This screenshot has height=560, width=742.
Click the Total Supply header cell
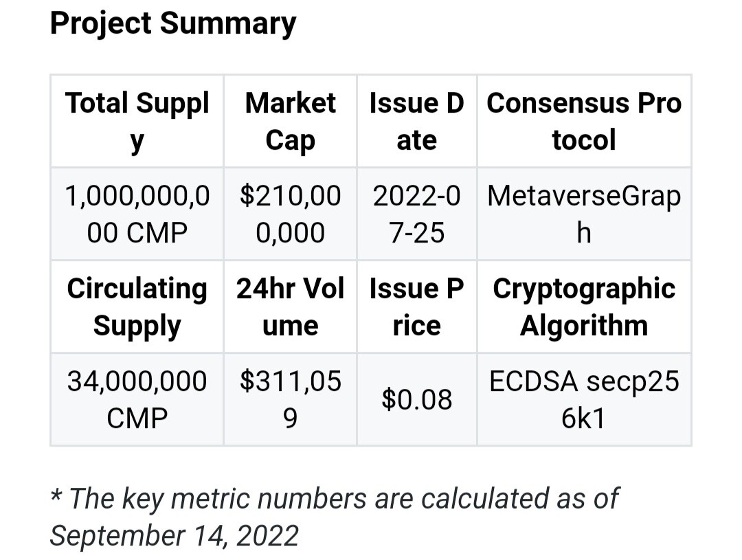pyautogui.click(x=137, y=121)
